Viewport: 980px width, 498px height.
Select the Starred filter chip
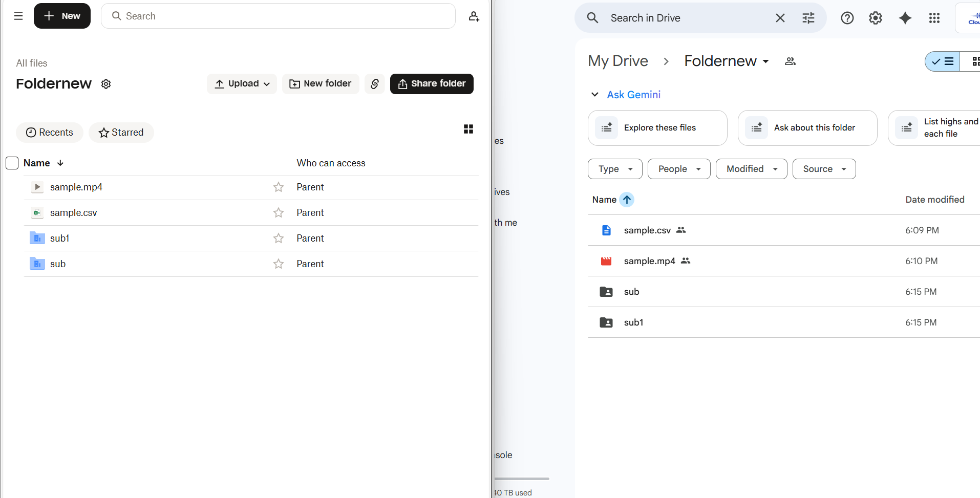click(121, 132)
